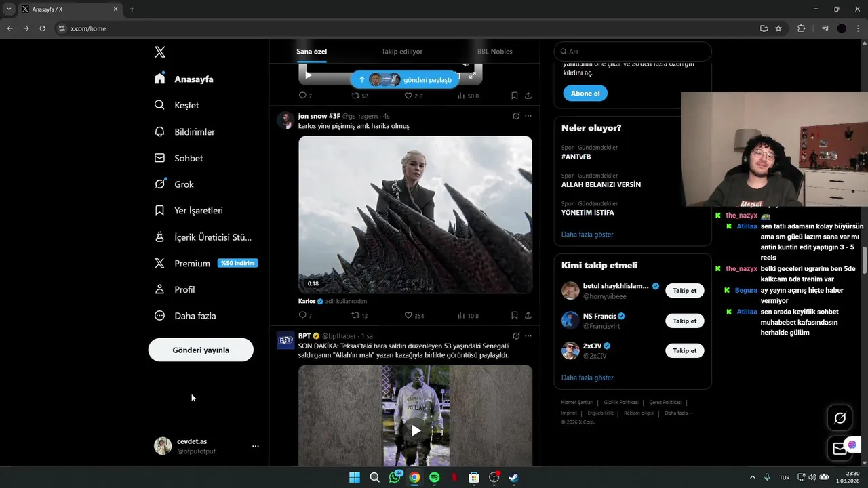Image resolution: width=868 pixels, height=488 pixels.
Task: Open cevdet.as account menu dots
Action: tap(256, 446)
